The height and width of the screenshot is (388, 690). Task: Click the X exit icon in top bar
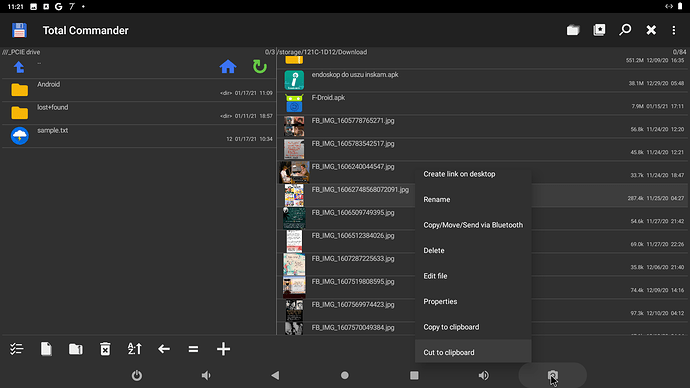(x=651, y=30)
